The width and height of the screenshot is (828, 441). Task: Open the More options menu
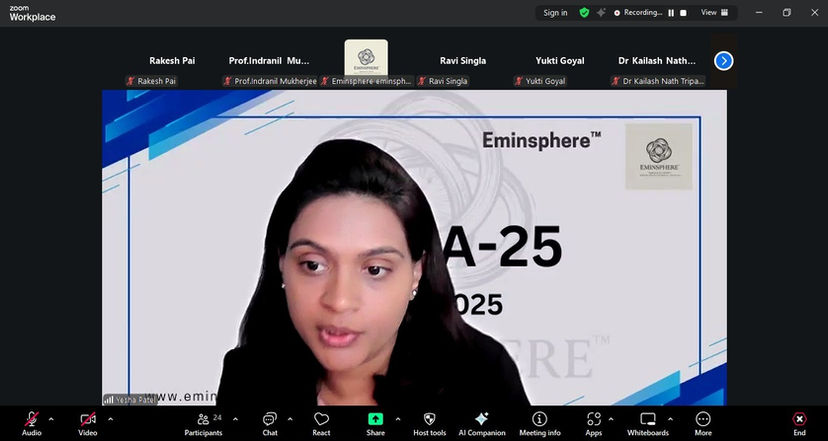click(703, 424)
